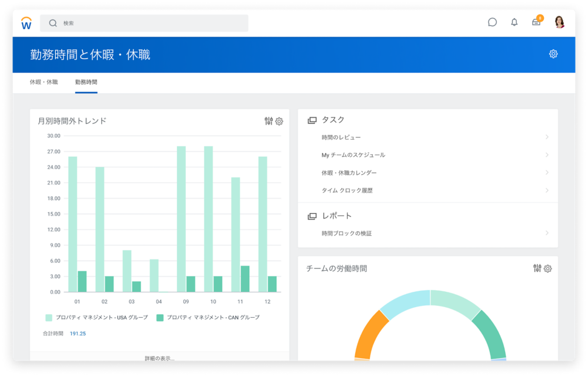Click the Workday logo home icon

(x=26, y=23)
